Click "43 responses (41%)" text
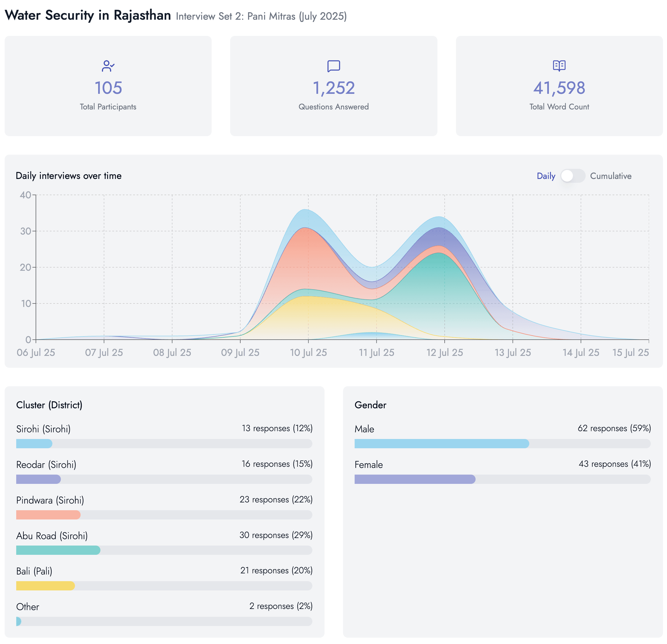The image size is (667, 644). [x=615, y=464]
